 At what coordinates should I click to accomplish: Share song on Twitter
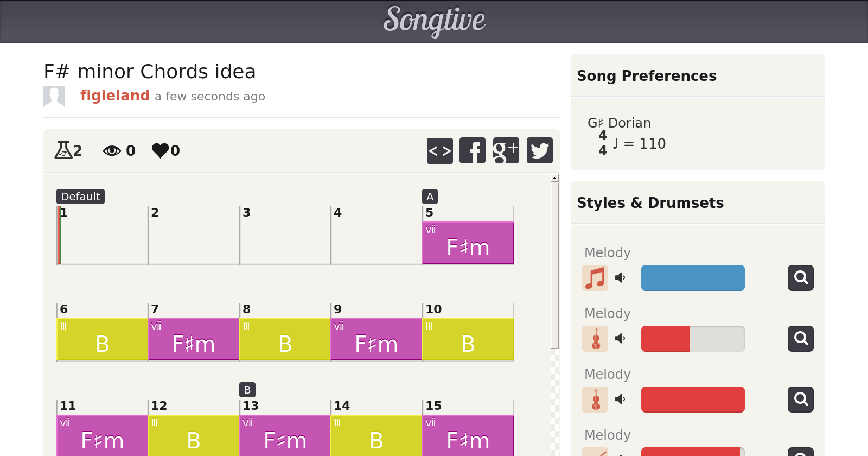pyautogui.click(x=540, y=150)
